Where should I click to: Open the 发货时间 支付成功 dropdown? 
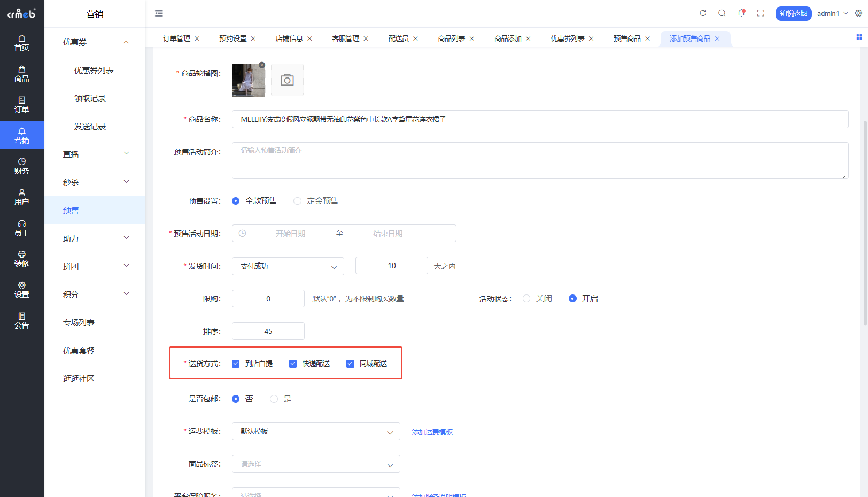288,266
